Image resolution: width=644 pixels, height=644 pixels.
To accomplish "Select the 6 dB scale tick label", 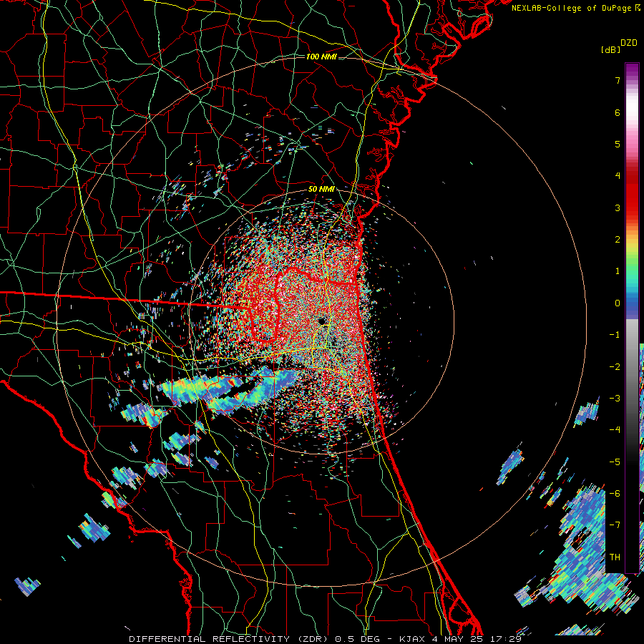I will (x=618, y=112).
